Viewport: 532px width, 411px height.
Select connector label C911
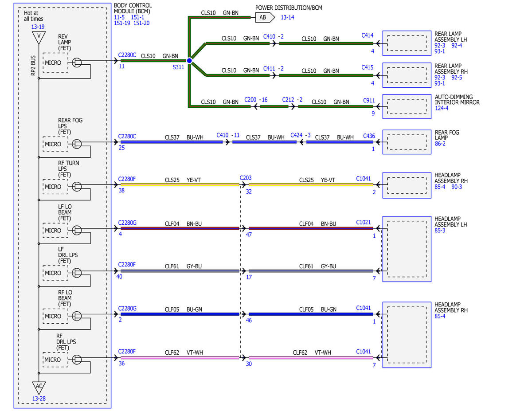pos(369,100)
